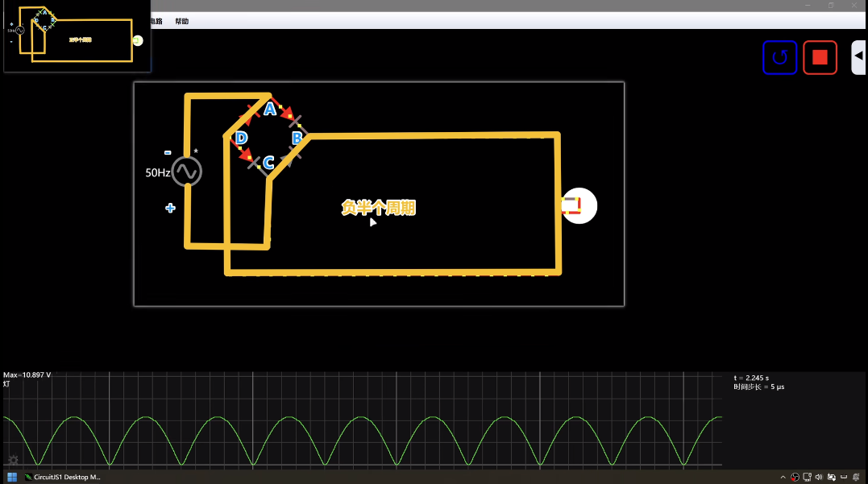Image resolution: width=868 pixels, height=484 pixels.
Task: Open the Windows Start menu
Action: [11, 477]
